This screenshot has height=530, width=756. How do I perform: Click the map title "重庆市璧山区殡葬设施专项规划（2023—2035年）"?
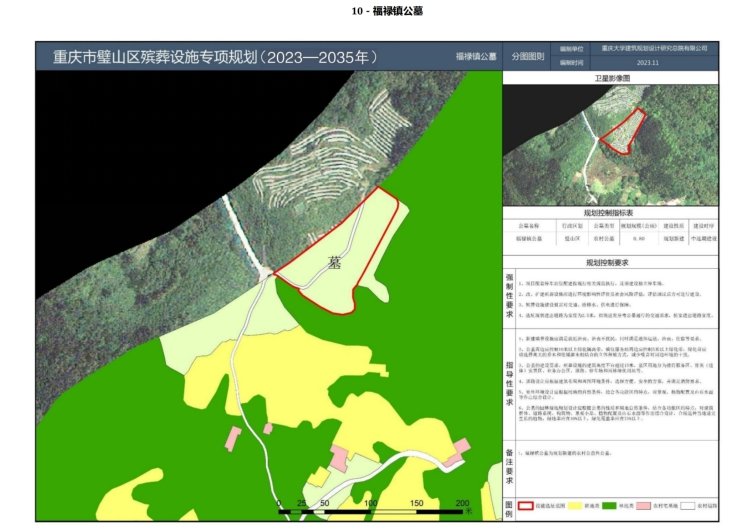point(215,57)
